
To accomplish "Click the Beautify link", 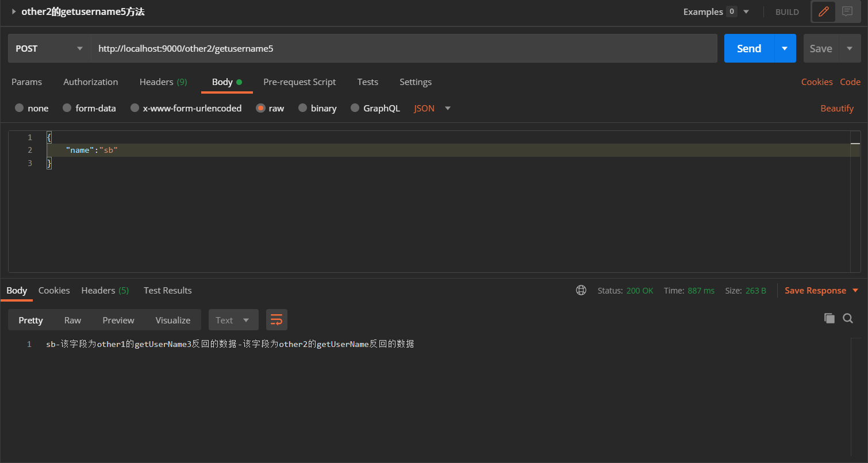I will (x=837, y=108).
